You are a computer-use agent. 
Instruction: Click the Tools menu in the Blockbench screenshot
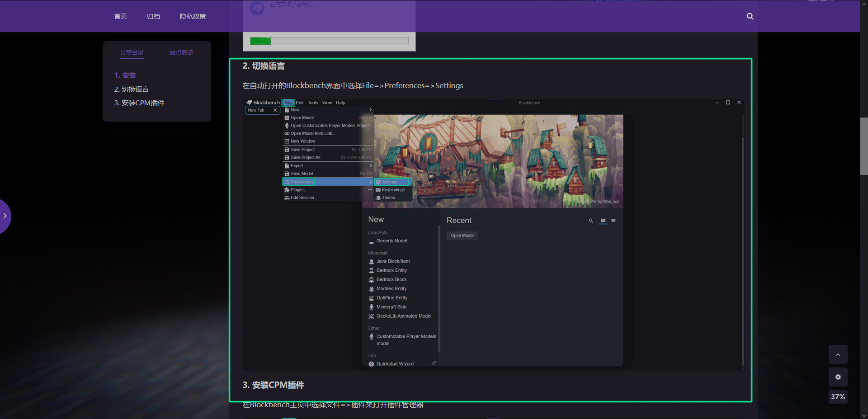313,103
